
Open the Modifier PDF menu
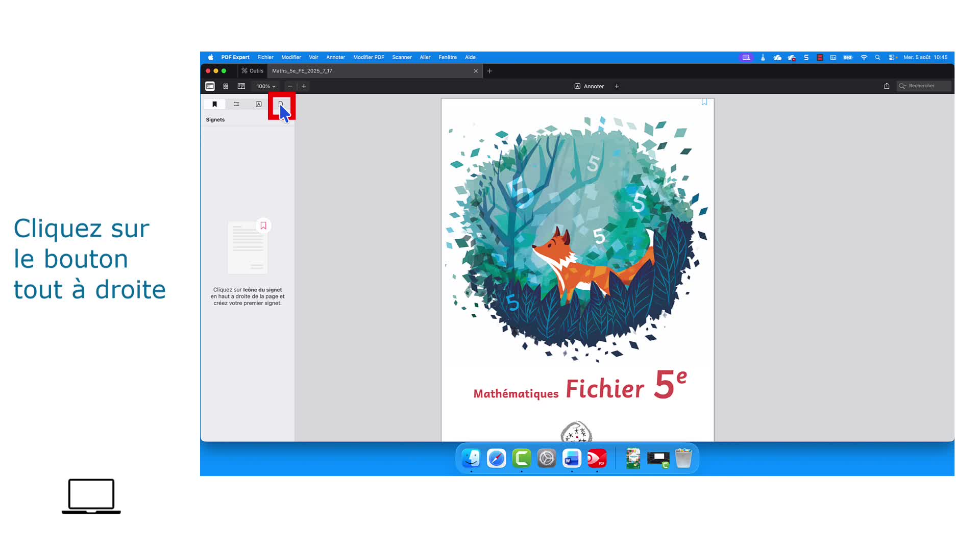[x=369, y=57]
